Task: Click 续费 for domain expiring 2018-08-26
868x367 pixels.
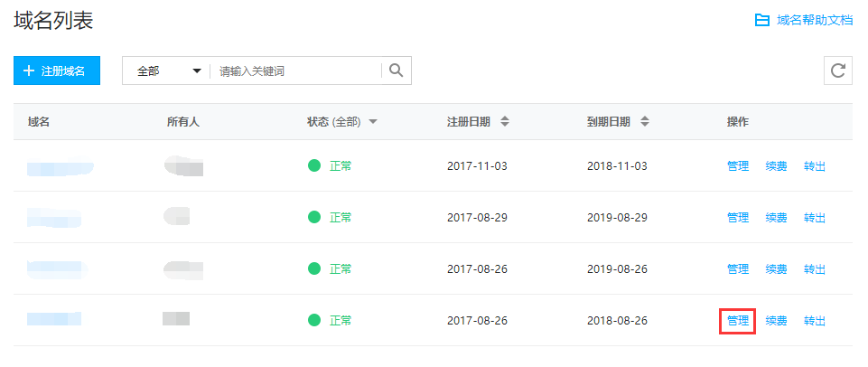Action: point(776,321)
